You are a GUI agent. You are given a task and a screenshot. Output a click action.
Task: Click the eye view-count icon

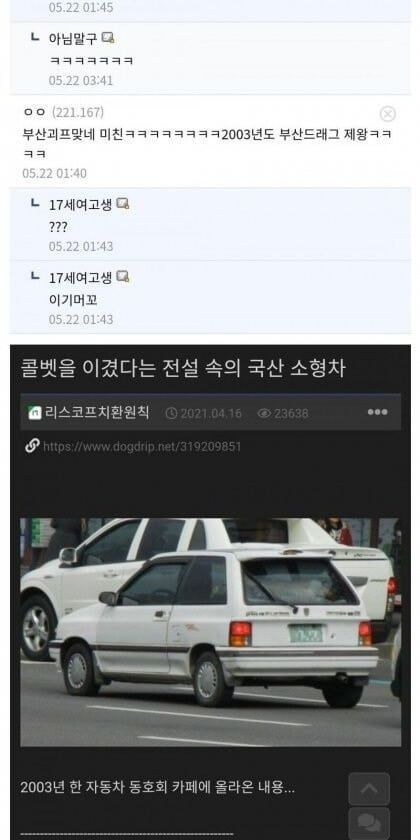(264, 414)
